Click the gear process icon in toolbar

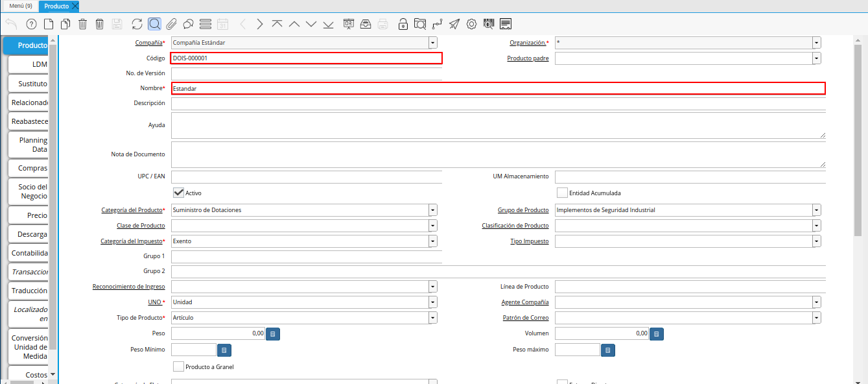(x=471, y=24)
